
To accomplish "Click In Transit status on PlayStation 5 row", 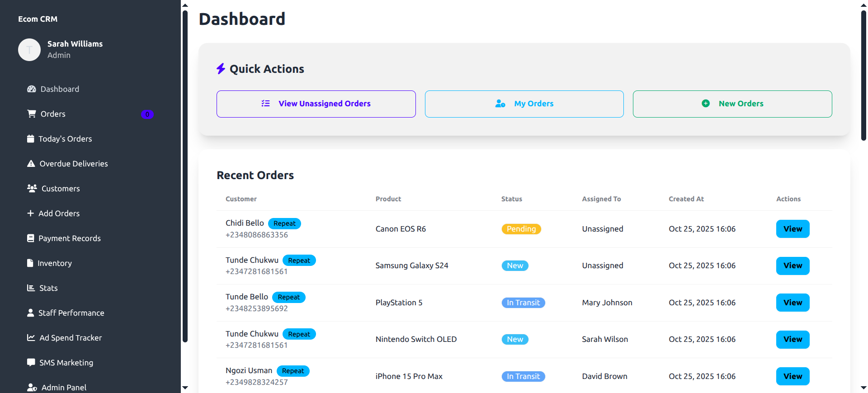I will pyautogui.click(x=523, y=303).
